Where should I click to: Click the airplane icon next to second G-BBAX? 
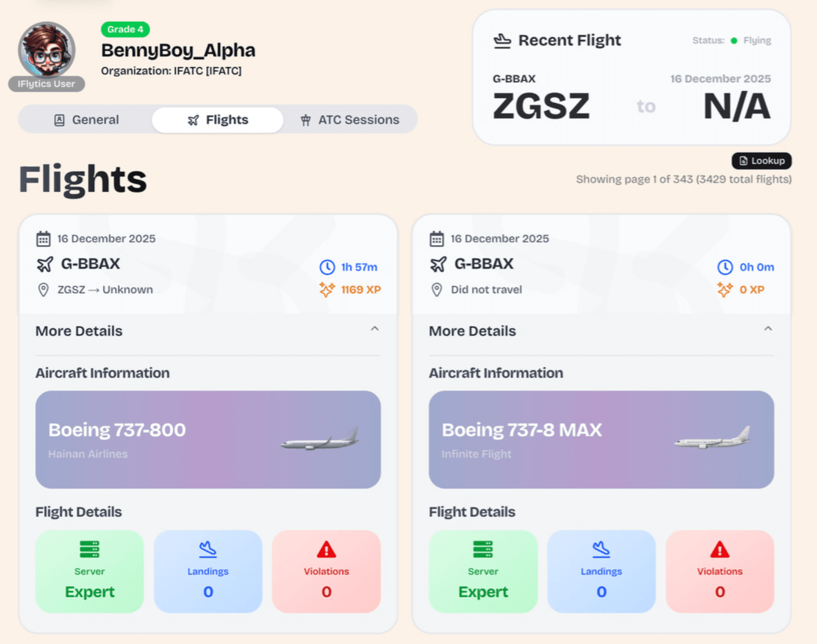click(x=438, y=264)
